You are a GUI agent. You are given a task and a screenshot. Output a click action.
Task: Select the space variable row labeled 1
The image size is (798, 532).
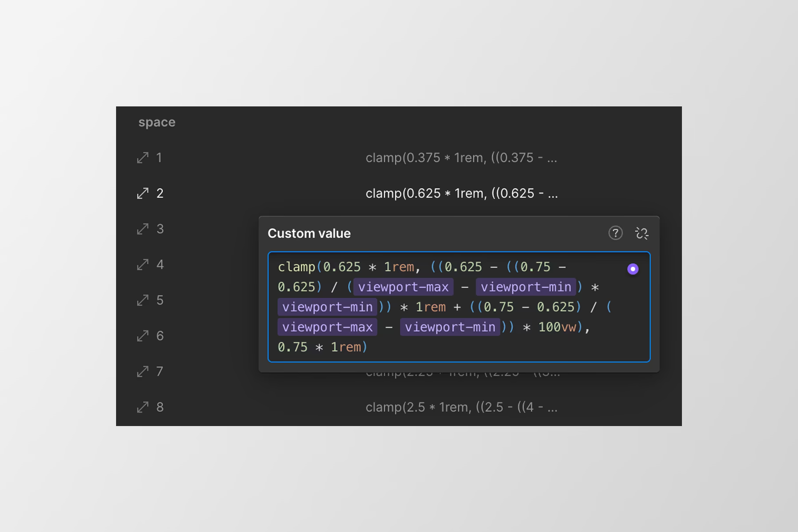(399, 158)
